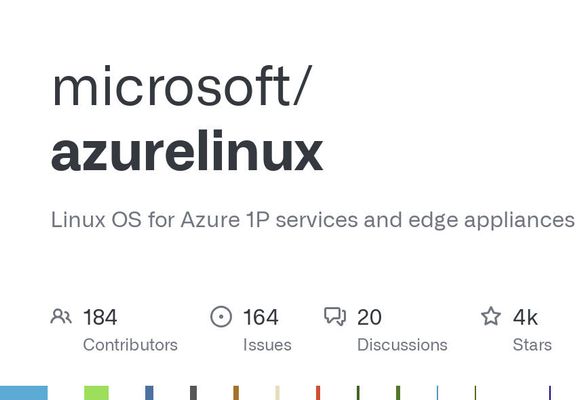Image resolution: width=580 pixels, height=400 pixels.
Task: Click the Stars star icon
Action: (491, 316)
